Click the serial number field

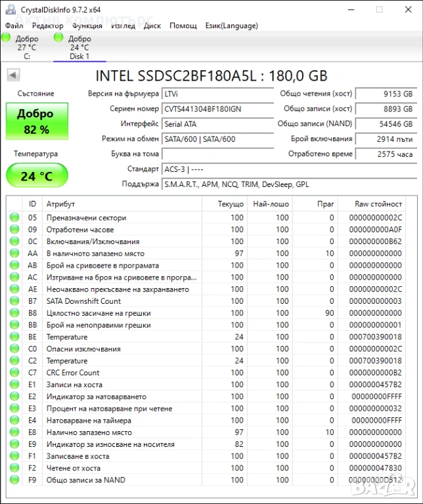(217, 109)
